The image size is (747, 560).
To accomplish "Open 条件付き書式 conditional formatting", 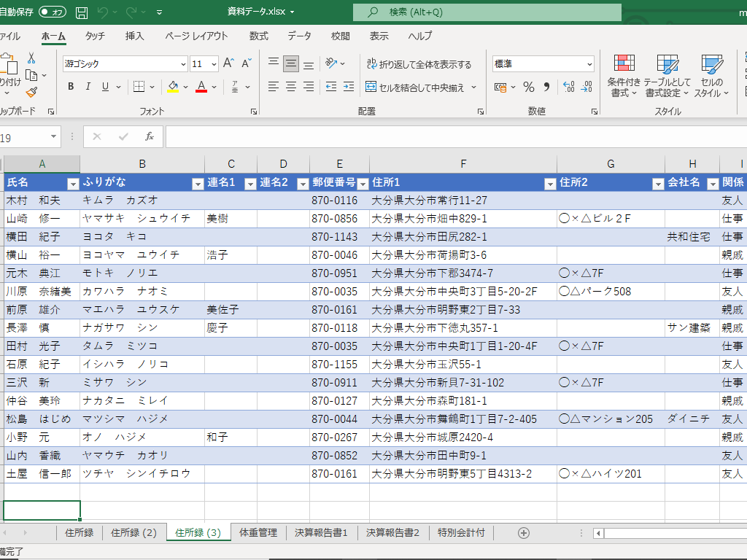I will pos(624,75).
